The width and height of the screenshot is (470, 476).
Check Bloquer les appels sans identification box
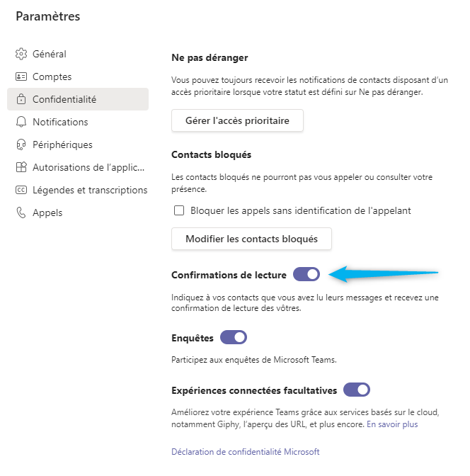coord(179,210)
